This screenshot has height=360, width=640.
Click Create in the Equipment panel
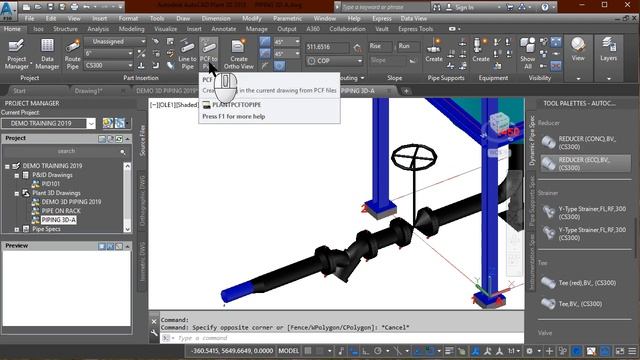[x=480, y=50]
